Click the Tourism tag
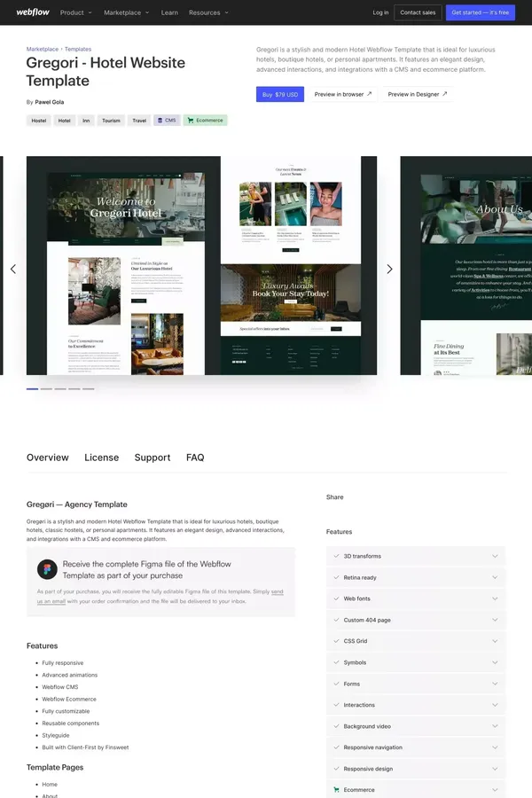Screen dimensions: 532x798 pos(111,121)
